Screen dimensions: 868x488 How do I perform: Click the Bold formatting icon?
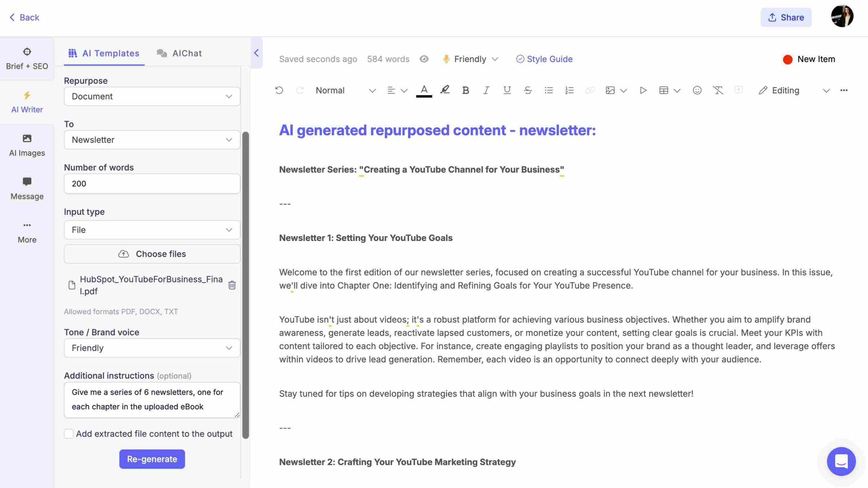tap(465, 90)
